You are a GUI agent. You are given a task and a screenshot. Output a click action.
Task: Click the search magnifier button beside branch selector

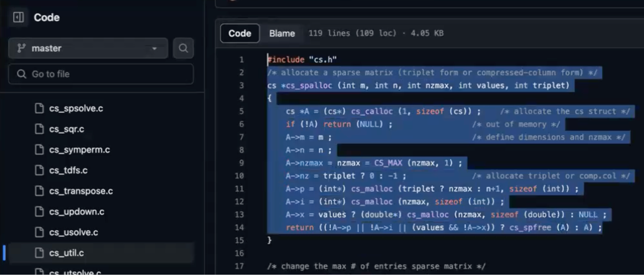click(x=183, y=48)
